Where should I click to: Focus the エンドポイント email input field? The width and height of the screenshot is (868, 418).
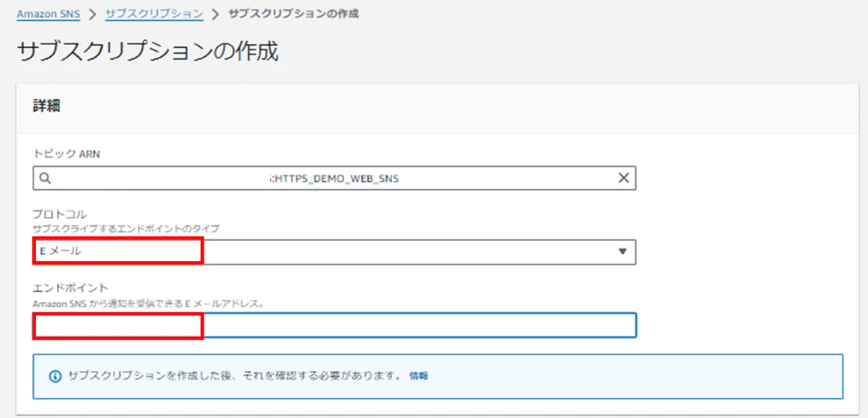334,325
